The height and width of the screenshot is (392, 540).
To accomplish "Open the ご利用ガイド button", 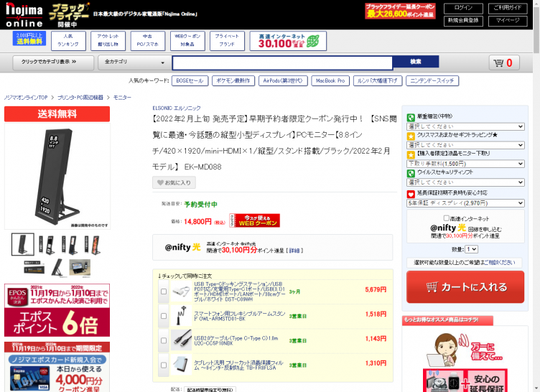I will point(508,9).
